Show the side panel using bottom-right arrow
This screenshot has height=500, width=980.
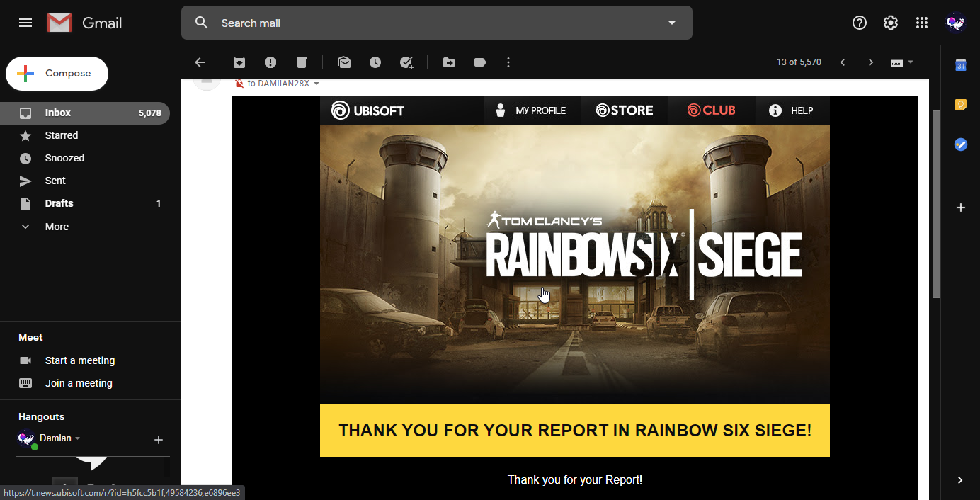click(x=960, y=480)
